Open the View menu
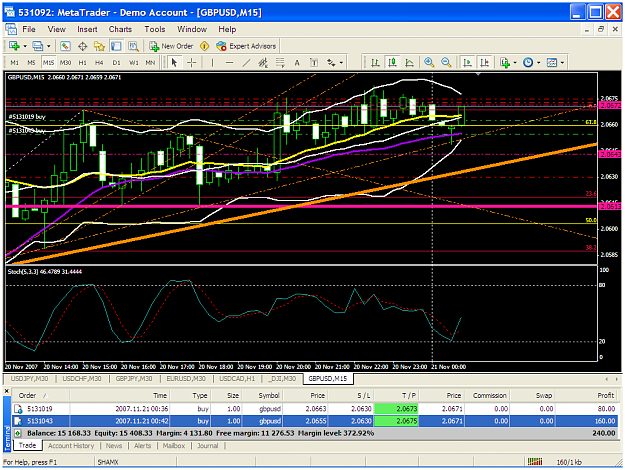The image size is (625, 470). (57, 29)
